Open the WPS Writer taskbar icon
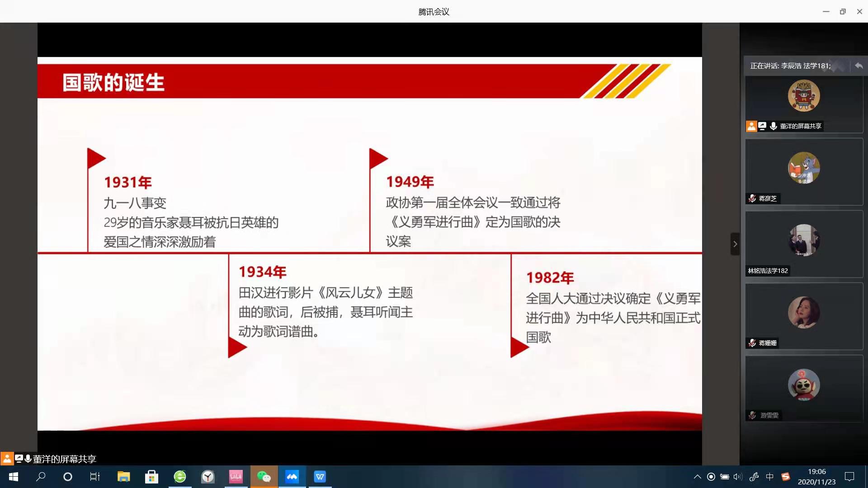This screenshot has width=868, height=488. pos(320,477)
